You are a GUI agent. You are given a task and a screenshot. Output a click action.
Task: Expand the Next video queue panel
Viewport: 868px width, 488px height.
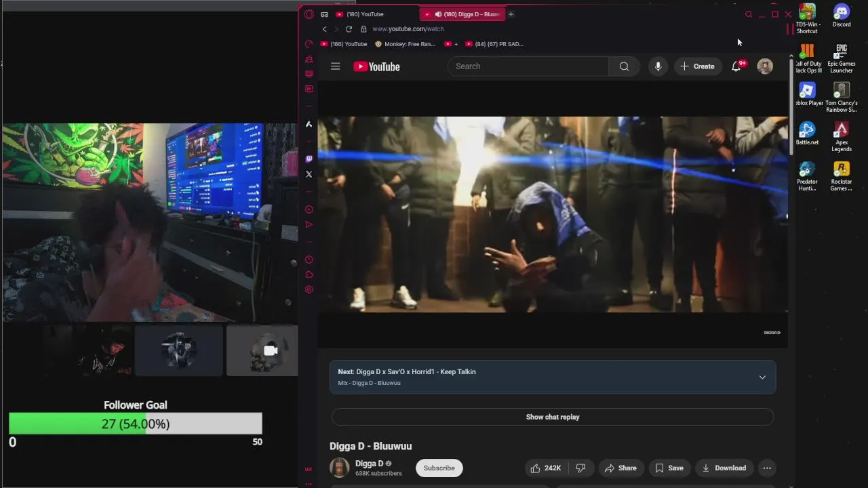click(x=762, y=378)
